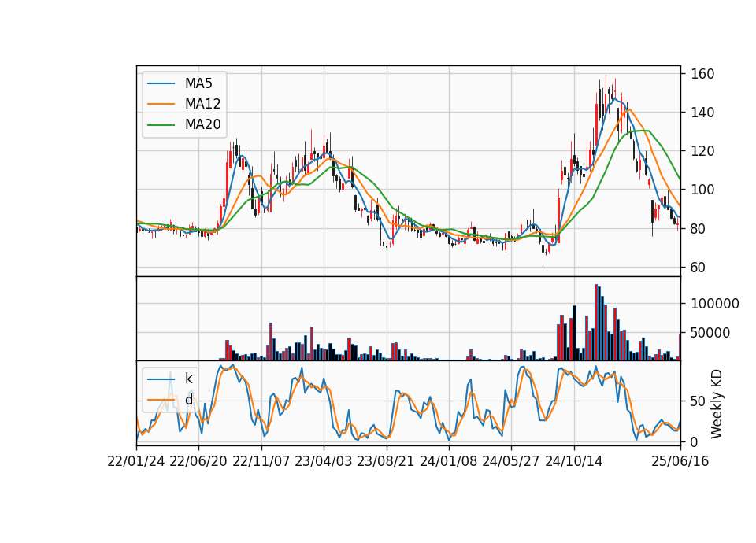Screen dimensions: 756x543
Task: Click the 22/01/24 date tick label
Action: 136,462
